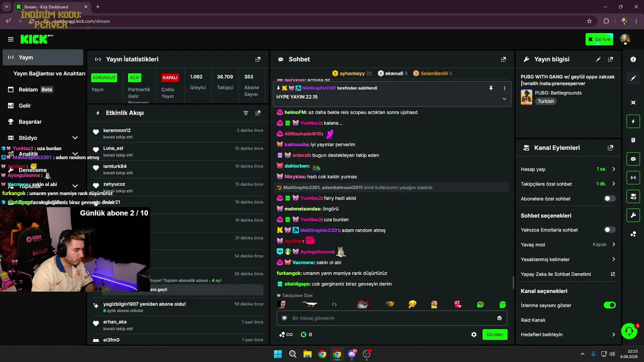
Task: Go to Reklam Beta page
Action: (x=43, y=89)
